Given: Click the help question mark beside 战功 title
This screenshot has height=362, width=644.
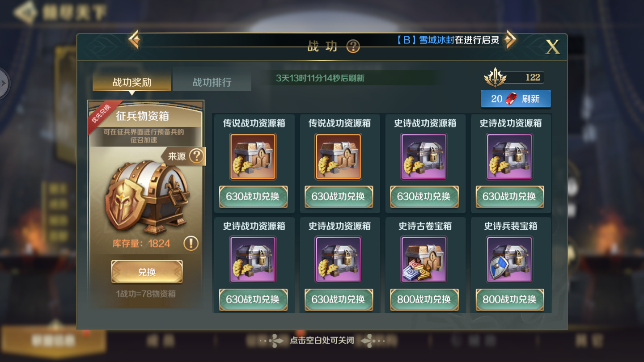Looking at the screenshot, I should point(353,46).
